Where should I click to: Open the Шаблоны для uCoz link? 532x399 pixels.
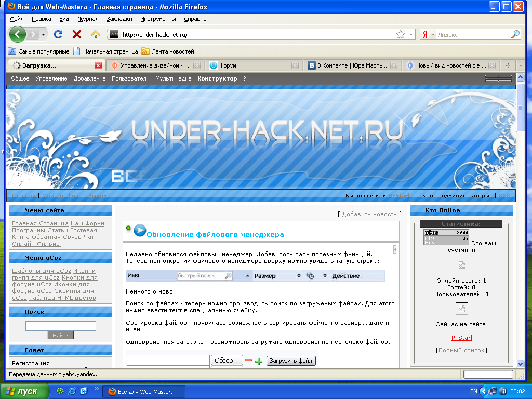pyautogui.click(x=42, y=271)
